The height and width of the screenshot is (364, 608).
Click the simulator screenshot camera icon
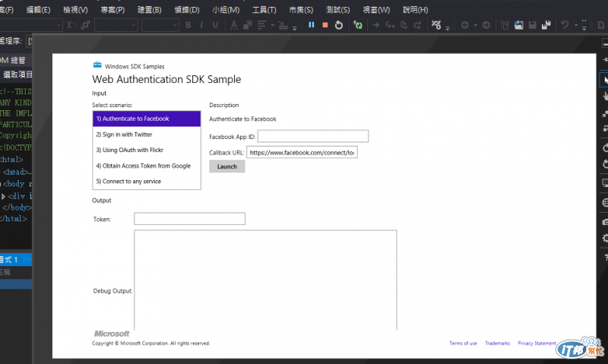[x=605, y=222]
